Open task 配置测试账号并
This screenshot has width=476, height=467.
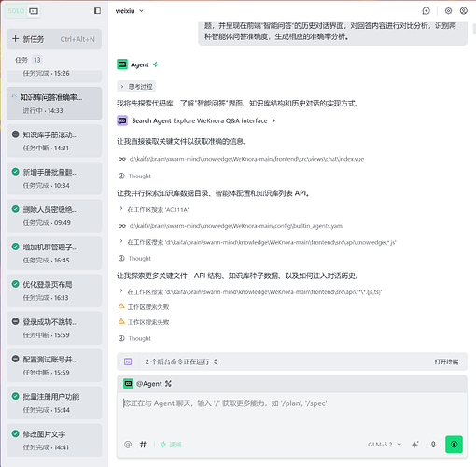tap(54, 365)
